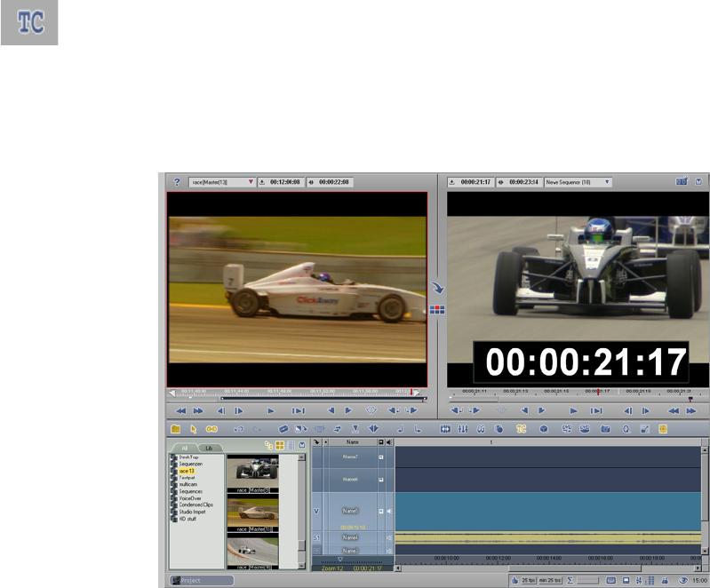Select the Condensed Clips folder in tree
710x588 pixels.
tap(197, 505)
